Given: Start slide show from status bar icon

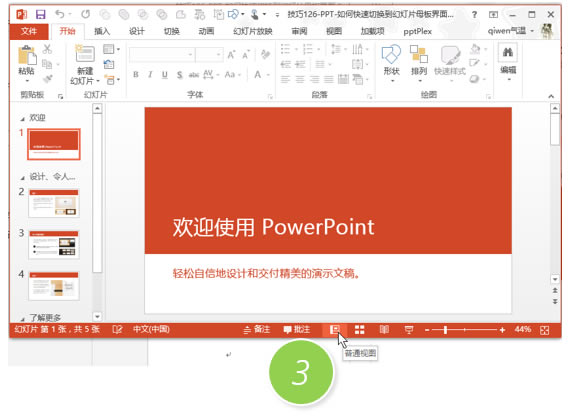Looking at the screenshot, I should 409,330.
